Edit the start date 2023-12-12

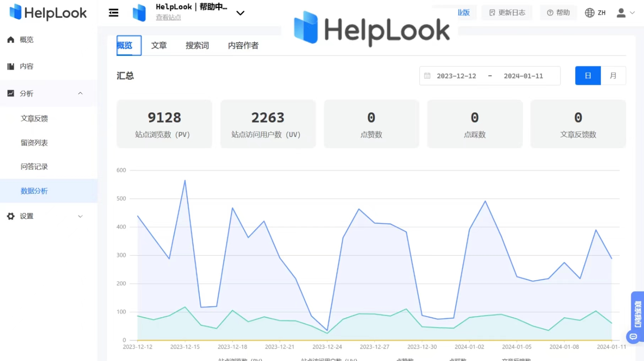tap(456, 76)
